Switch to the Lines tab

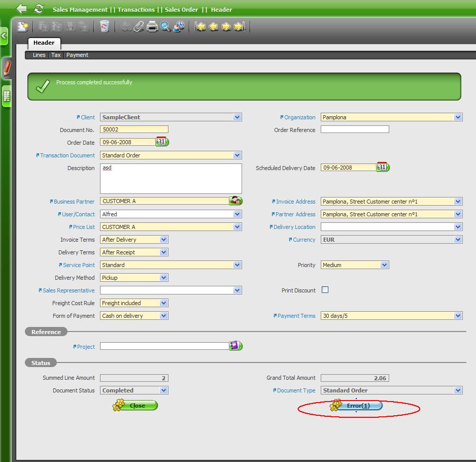tap(39, 55)
